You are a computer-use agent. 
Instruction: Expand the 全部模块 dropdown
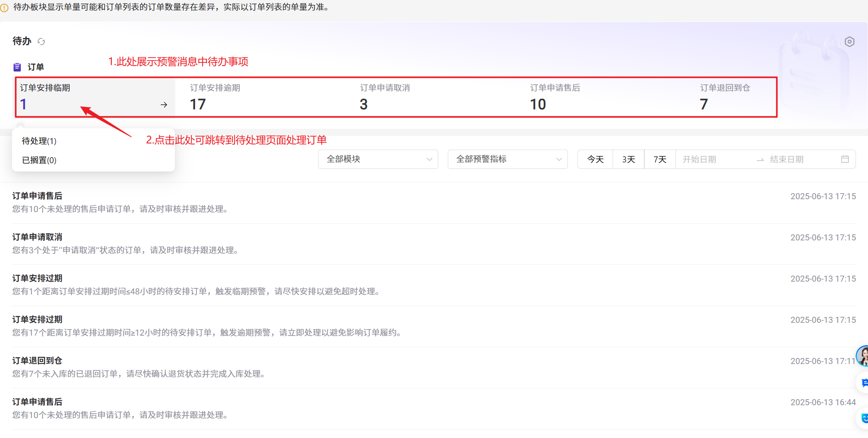point(378,159)
